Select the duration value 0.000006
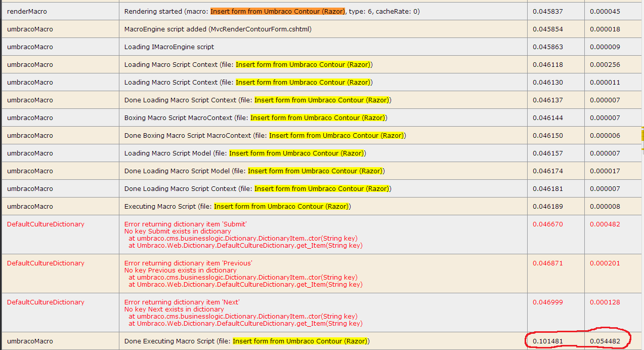This screenshot has height=350, width=644. [605, 135]
